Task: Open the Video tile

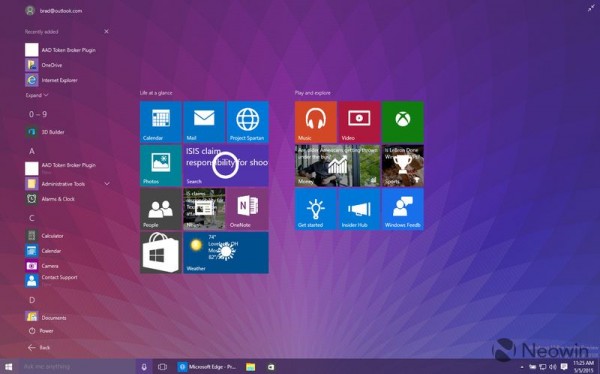Action: pyautogui.click(x=359, y=122)
